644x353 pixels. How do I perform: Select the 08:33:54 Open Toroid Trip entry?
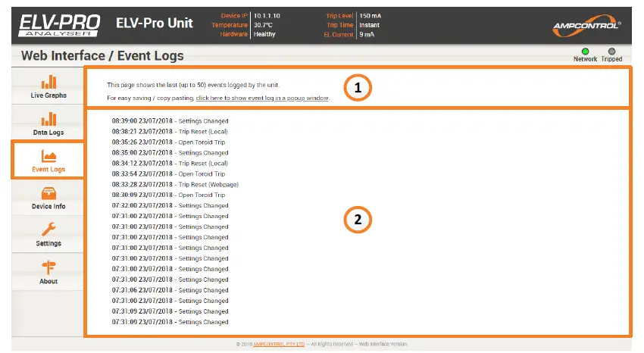pyautogui.click(x=168, y=174)
